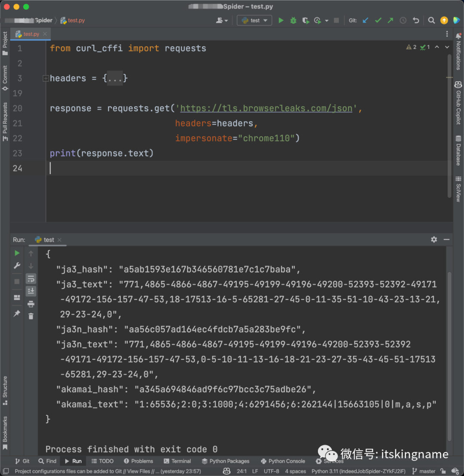The image size is (464, 476).
Task: Open the profiler run options dropdown arrow
Action: click(327, 21)
